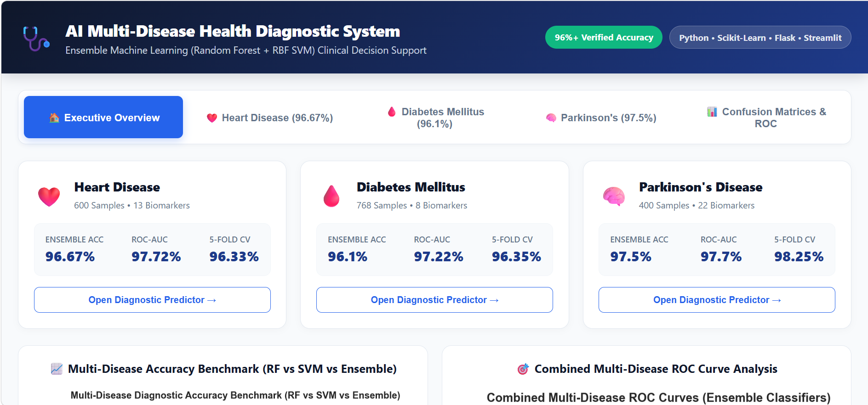This screenshot has width=868, height=405.
Task: Open Diagnostic Predictor for Parkinson's Disease
Action: [x=717, y=300]
